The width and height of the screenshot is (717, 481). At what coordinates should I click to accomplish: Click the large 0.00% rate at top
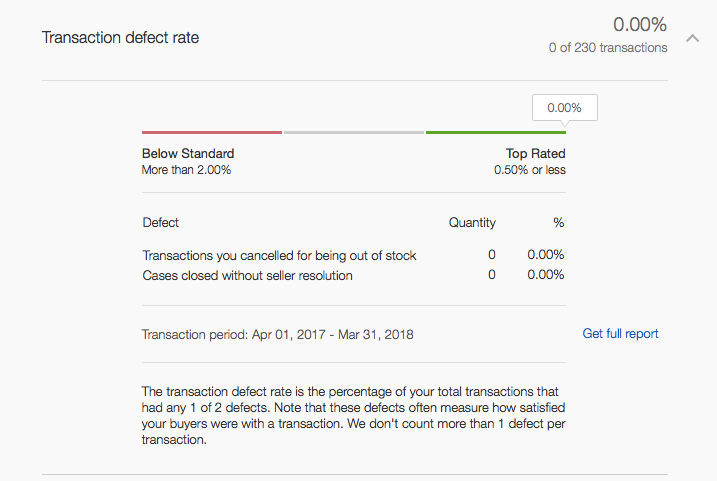click(639, 25)
